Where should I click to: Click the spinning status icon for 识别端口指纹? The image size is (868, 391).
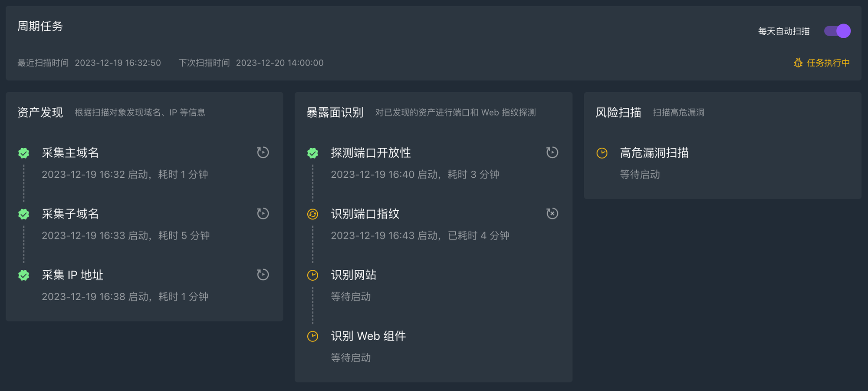(312, 214)
